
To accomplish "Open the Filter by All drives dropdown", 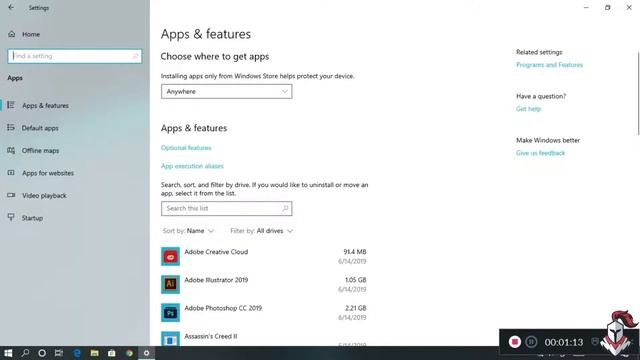I will pyautogui.click(x=262, y=231).
